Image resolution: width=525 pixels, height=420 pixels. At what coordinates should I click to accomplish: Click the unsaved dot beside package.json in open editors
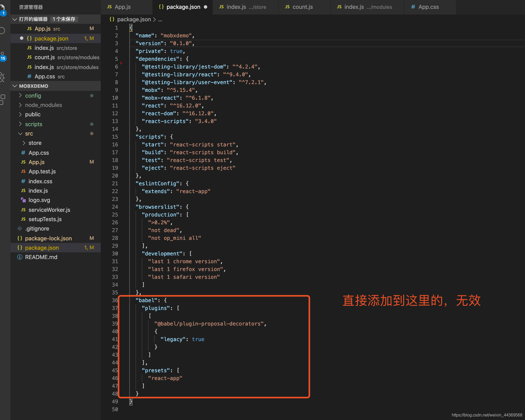click(22, 38)
